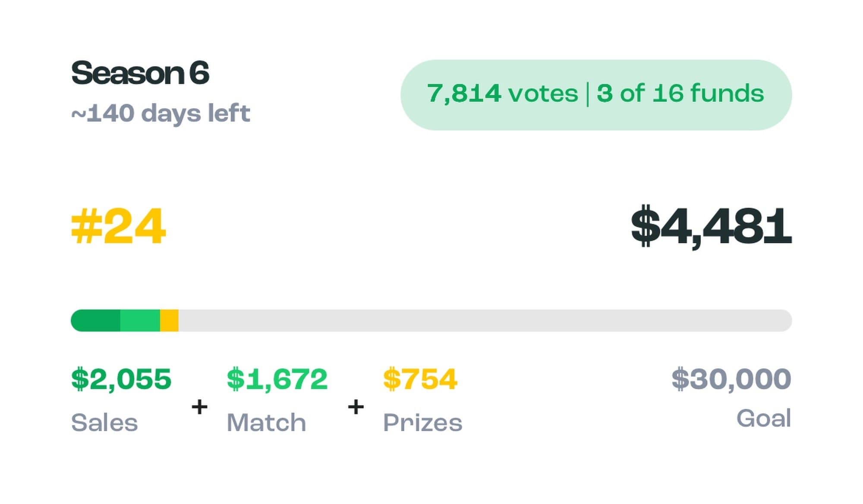The height and width of the screenshot is (504, 863).
Task: Click the plus sign between Match and Prizes
Action: tap(356, 407)
